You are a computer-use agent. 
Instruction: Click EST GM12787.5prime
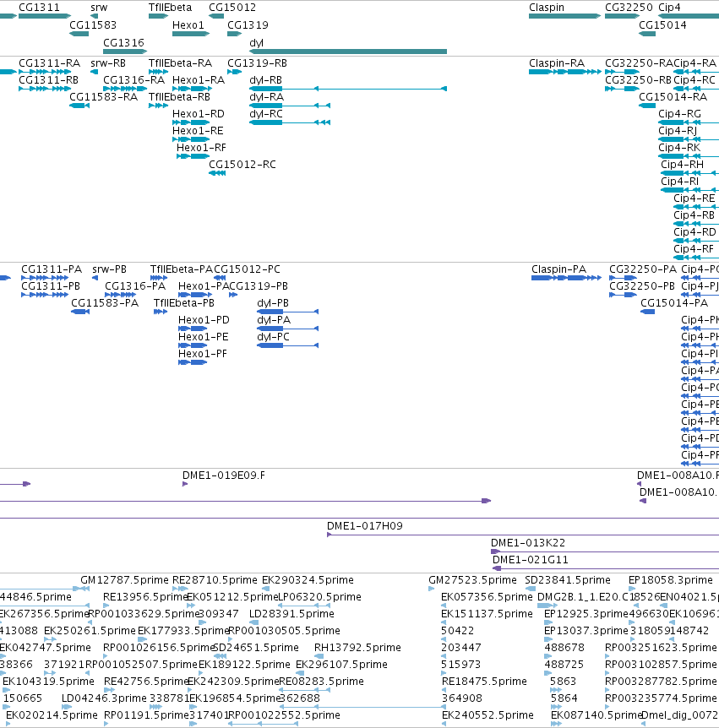pos(84,589)
